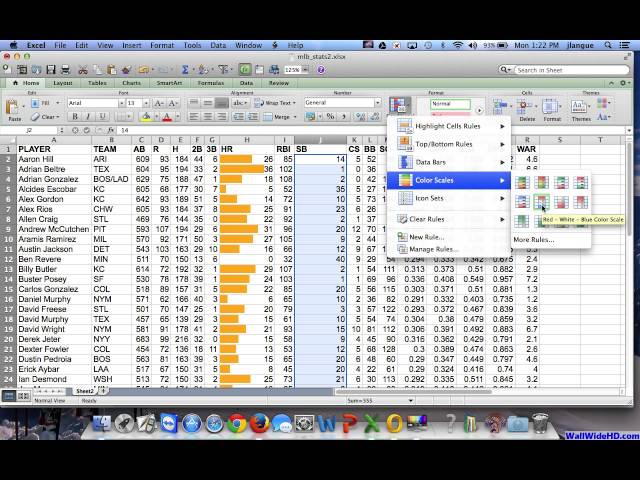Click the AutoSum sigma icon

(185, 70)
